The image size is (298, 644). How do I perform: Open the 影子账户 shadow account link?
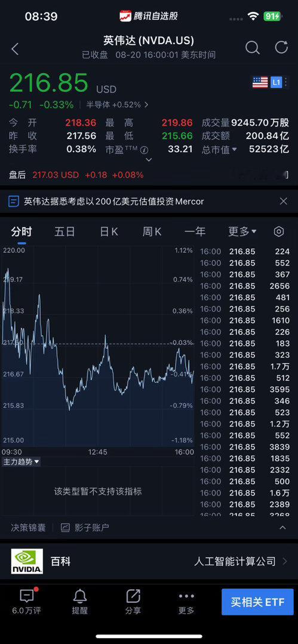point(85,528)
